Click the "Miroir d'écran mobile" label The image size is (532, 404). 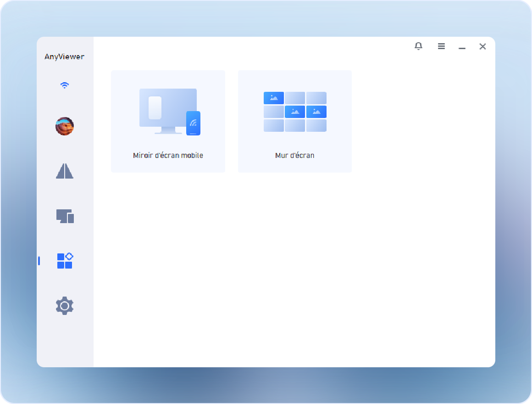coord(168,155)
